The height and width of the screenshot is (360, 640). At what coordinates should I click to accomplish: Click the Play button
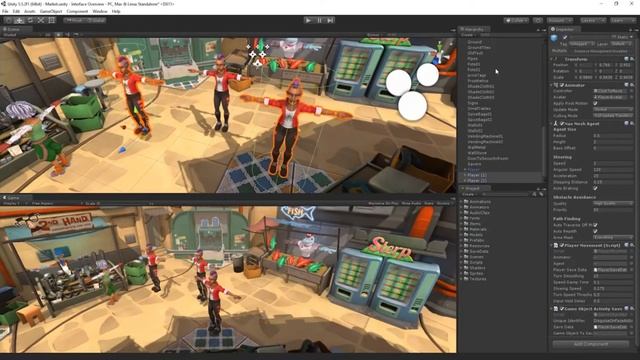pos(308,20)
